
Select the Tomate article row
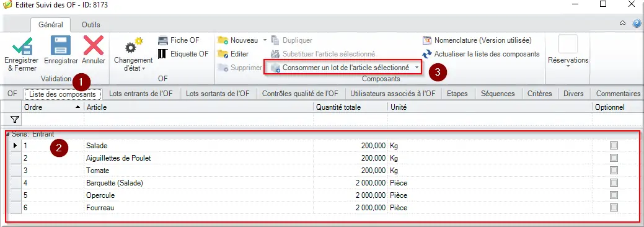(x=324, y=170)
